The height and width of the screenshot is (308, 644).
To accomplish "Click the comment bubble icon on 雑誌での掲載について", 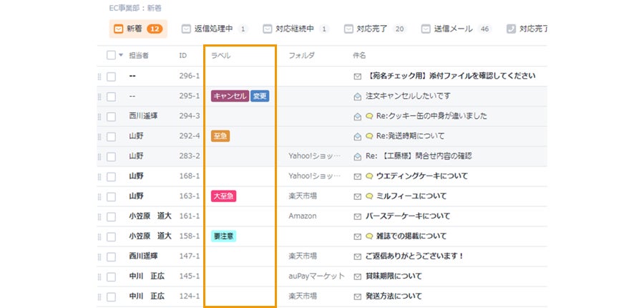I will pyautogui.click(x=369, y=236).
